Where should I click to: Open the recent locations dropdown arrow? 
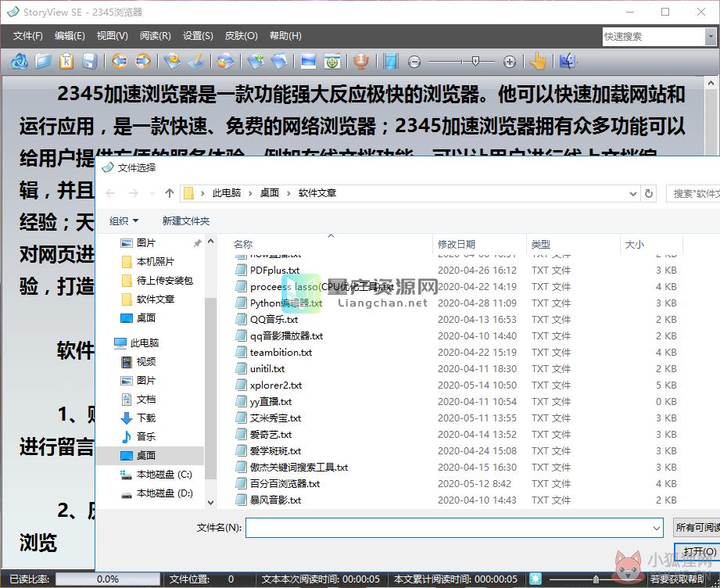coord(152,193)
